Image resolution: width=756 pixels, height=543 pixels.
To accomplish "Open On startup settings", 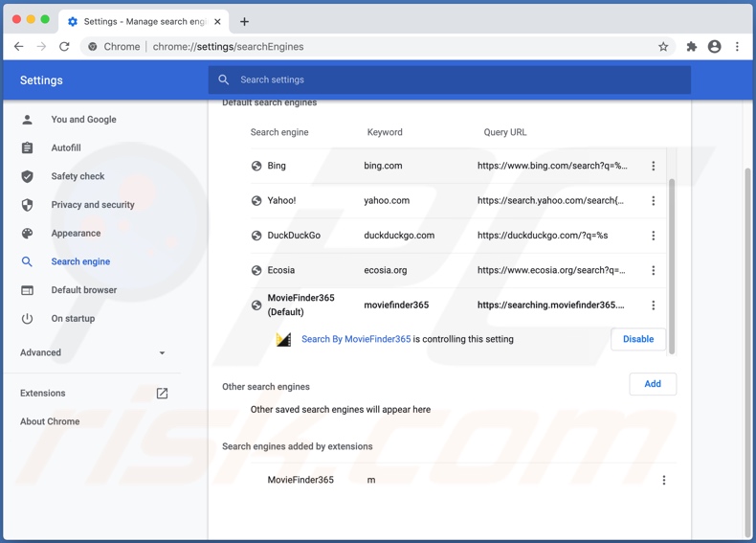I will click(73, 319).
